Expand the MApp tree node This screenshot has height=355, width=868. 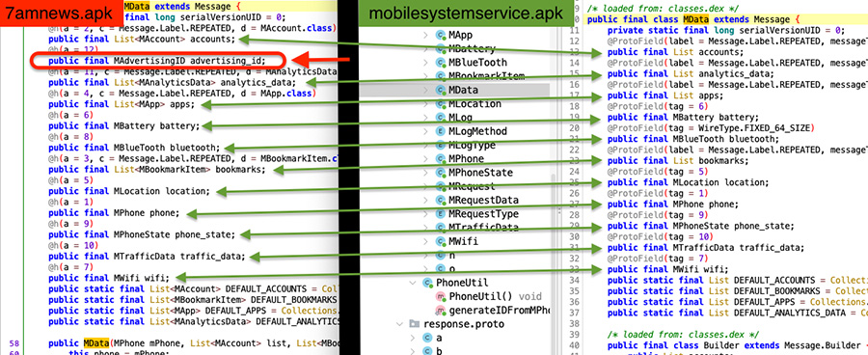(425, 35)
